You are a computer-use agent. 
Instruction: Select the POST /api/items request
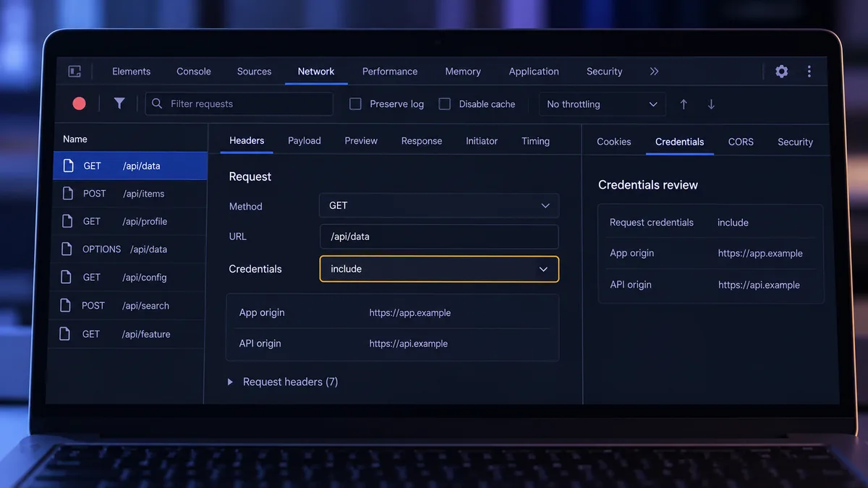[x=130, y=194]
